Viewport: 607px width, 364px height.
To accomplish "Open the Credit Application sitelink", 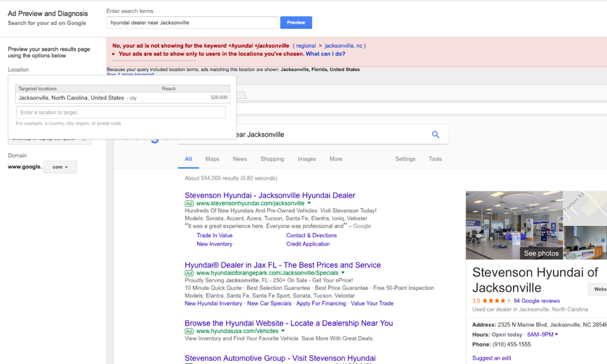I will pos(308,244).
